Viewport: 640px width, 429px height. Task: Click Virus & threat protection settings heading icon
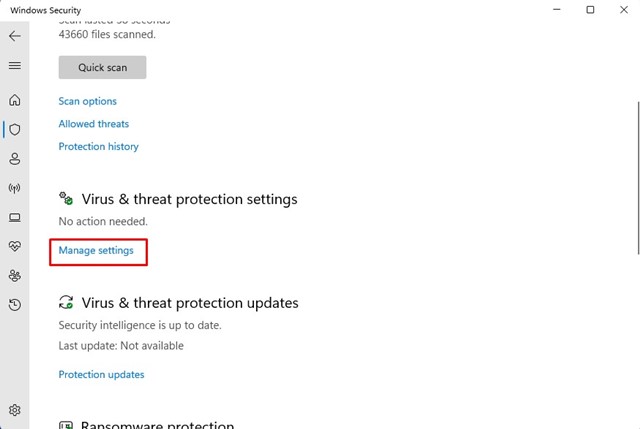click(66, 199)
